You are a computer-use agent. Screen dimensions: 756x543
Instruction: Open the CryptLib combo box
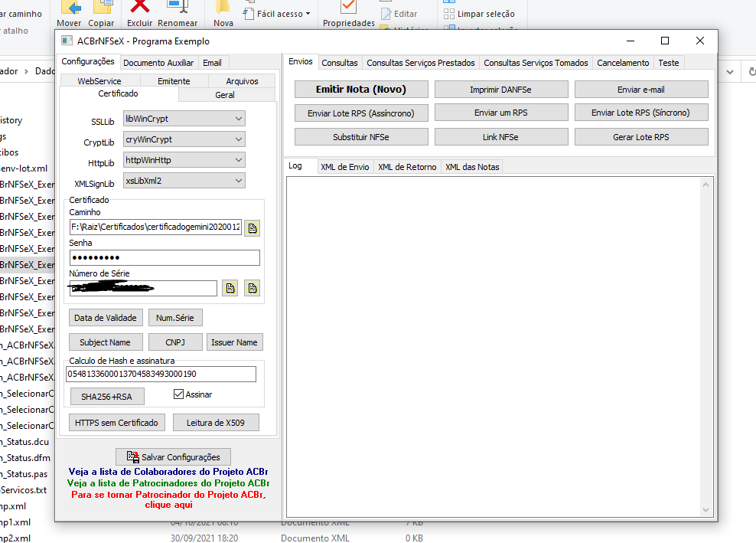coord(184,139)
